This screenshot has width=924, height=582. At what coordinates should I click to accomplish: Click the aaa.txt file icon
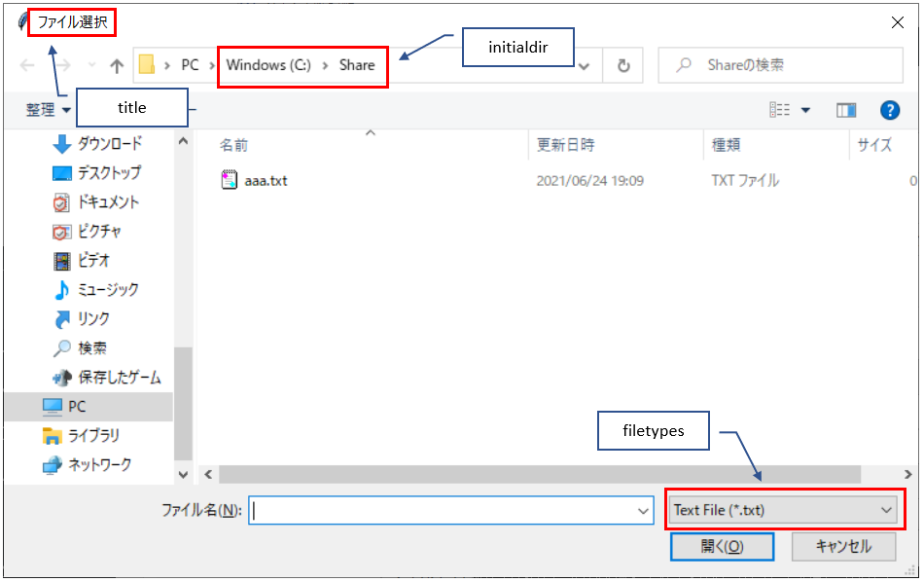click(x=230, y=179)
